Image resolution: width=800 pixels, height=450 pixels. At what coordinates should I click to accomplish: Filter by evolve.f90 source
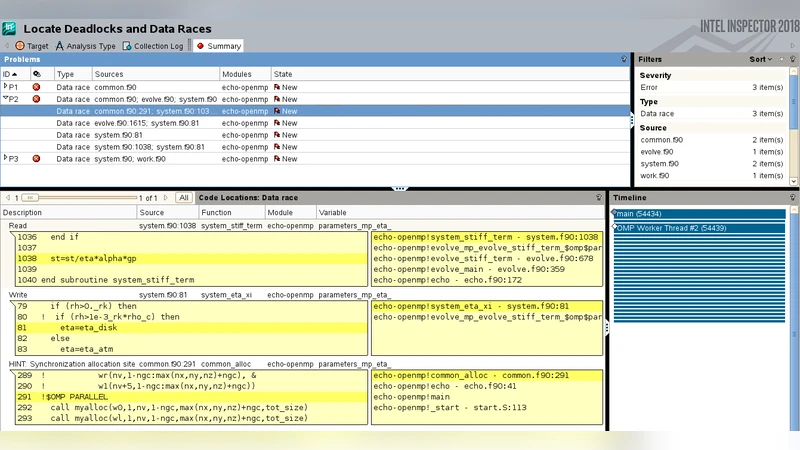point(711,152)
